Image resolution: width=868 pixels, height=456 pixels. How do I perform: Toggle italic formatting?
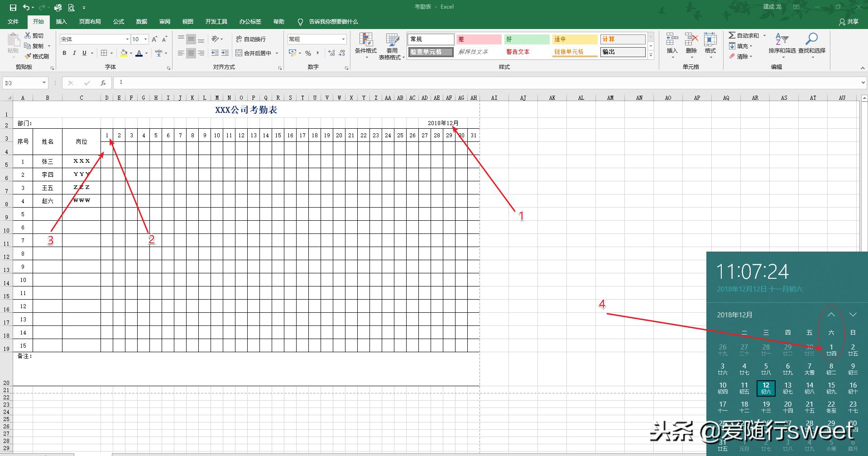[x=74, y=53]
